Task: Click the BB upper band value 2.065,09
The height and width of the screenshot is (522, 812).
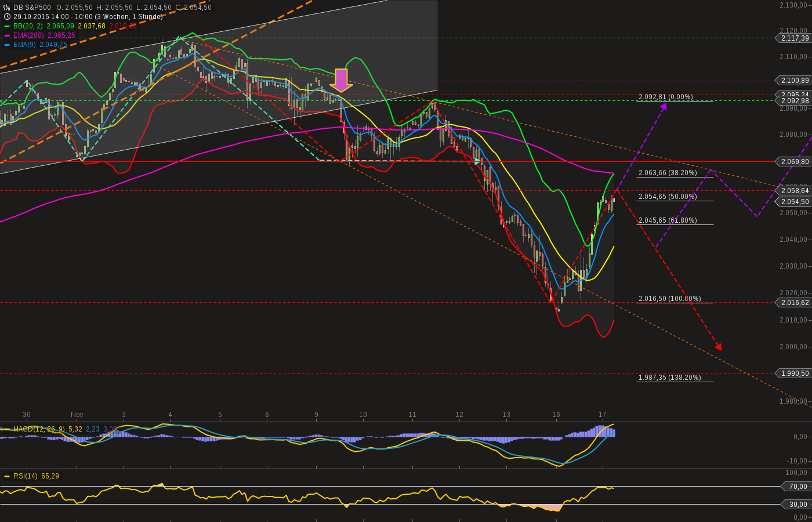Action: 60,26
